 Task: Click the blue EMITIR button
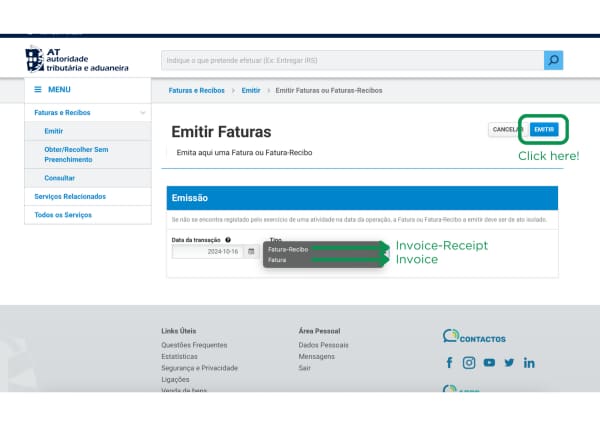[544, 130]
